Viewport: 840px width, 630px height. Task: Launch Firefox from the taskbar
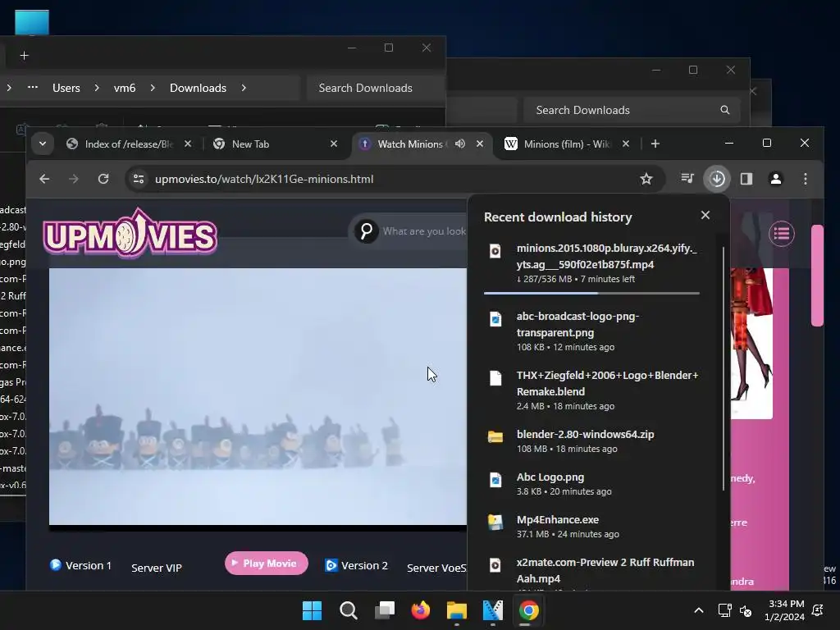tap(421, 610)
